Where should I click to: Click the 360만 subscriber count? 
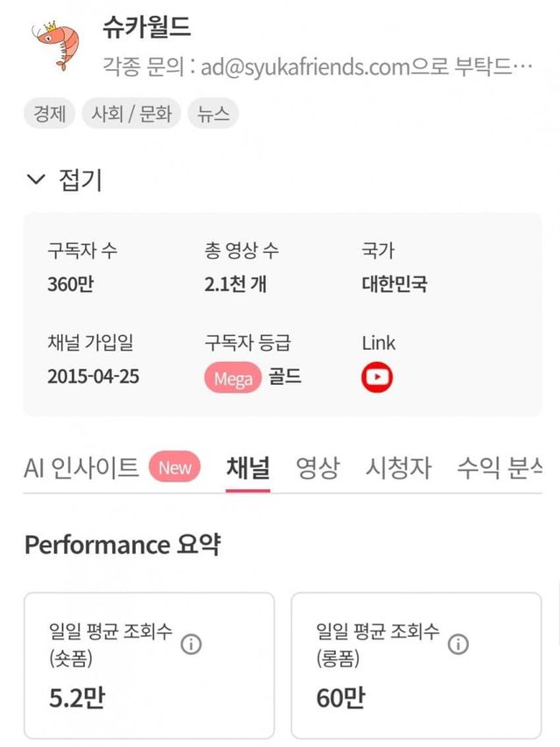(71, 284)
